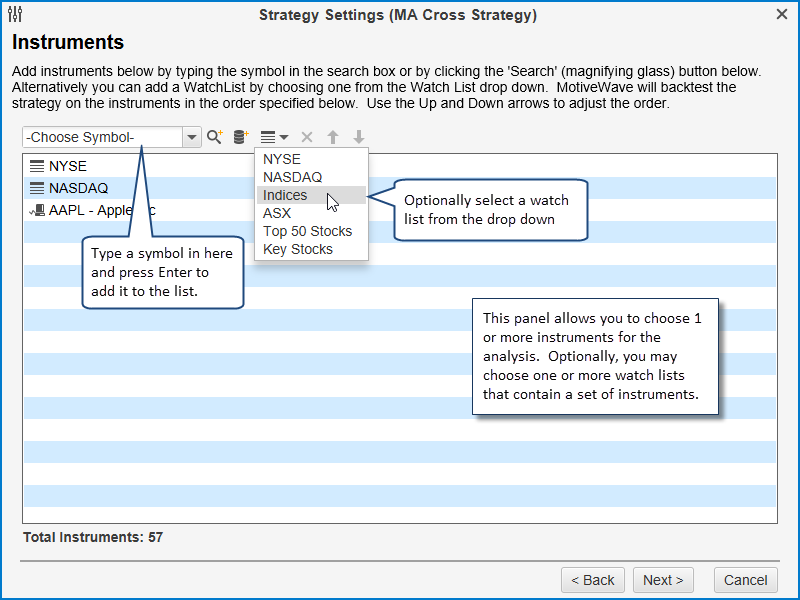Go to previous step with Back button
Image resolution: width=800 pixels, height=600 pixels.
[x=593, y=580]
